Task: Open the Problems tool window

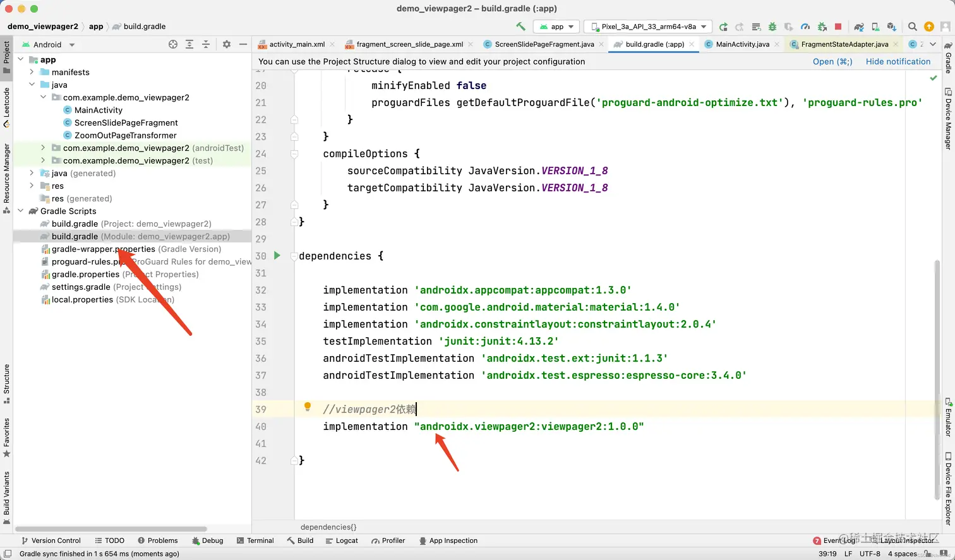Action: pos(158,540)
